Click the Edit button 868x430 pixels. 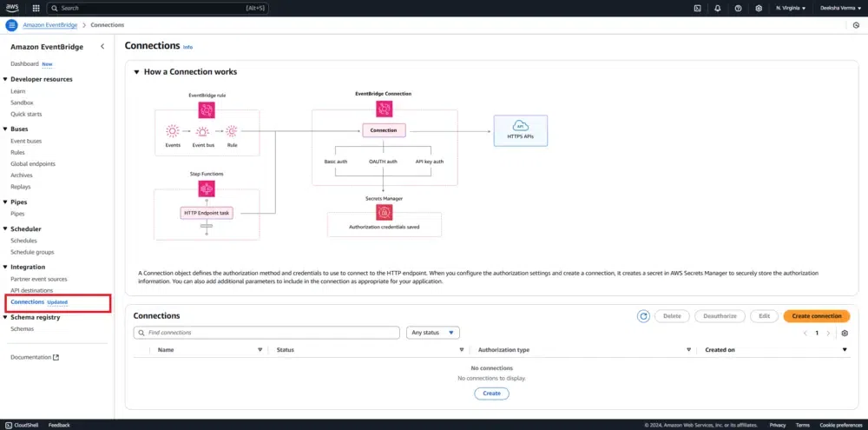tap(765, 316)
